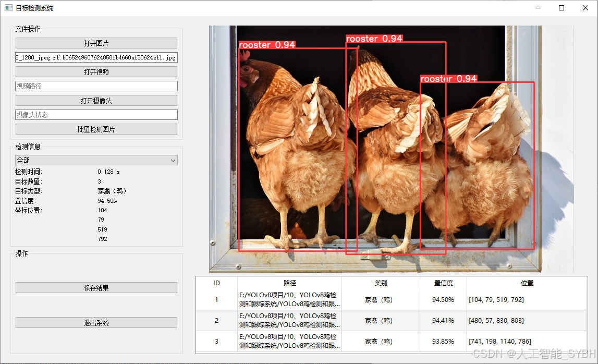
Task: Click the coordinate value 792
Action: tap(102, 239)
